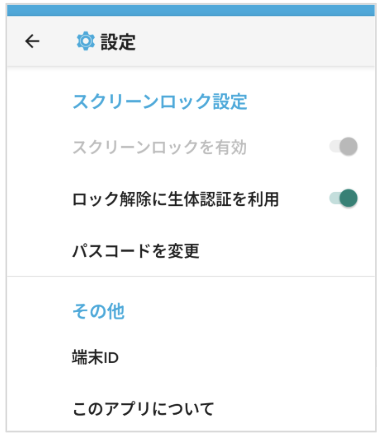This screenshot has height=438, width=384.
Task: Toggle the ロック解除に生体認証を利用 switch
Action: click(343, 198)
